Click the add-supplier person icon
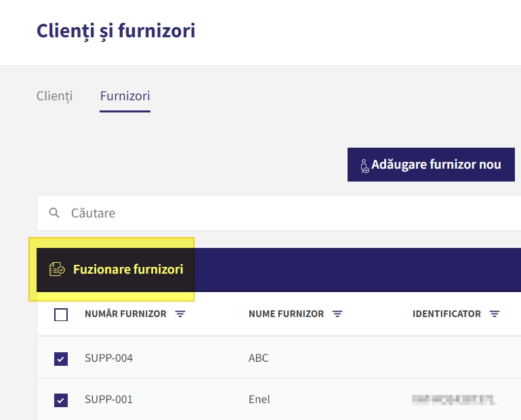This screenshot has height=420, width=521. pyautogui.click(x=364, y=166)
